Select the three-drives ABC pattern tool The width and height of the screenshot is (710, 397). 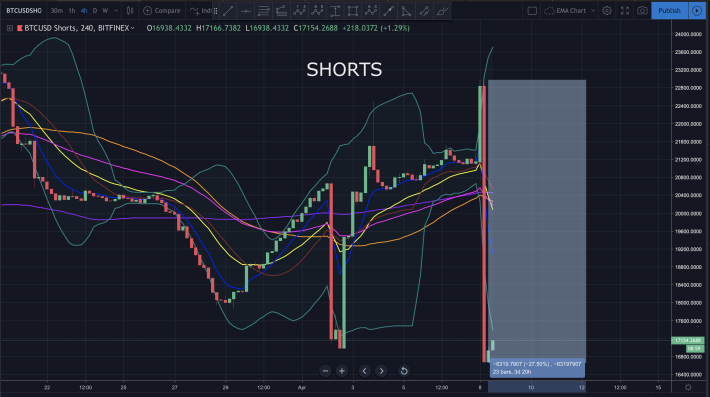371,11
